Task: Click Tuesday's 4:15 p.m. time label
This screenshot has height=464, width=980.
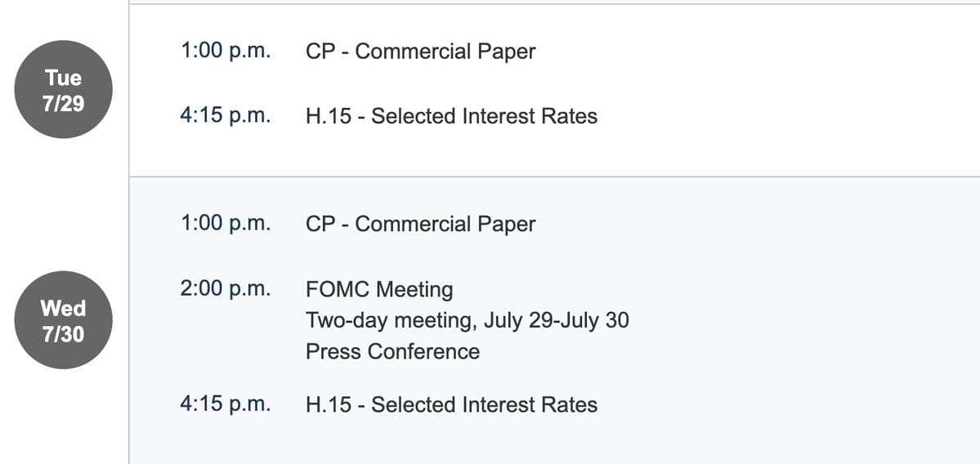Action: click(x=226, y=115)
